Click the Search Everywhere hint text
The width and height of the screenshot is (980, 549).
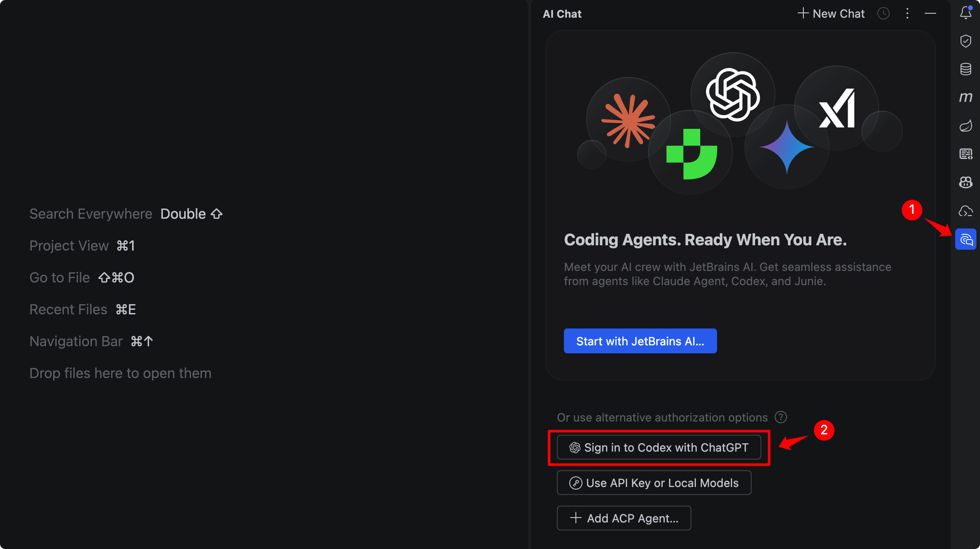tap(91, 214)
